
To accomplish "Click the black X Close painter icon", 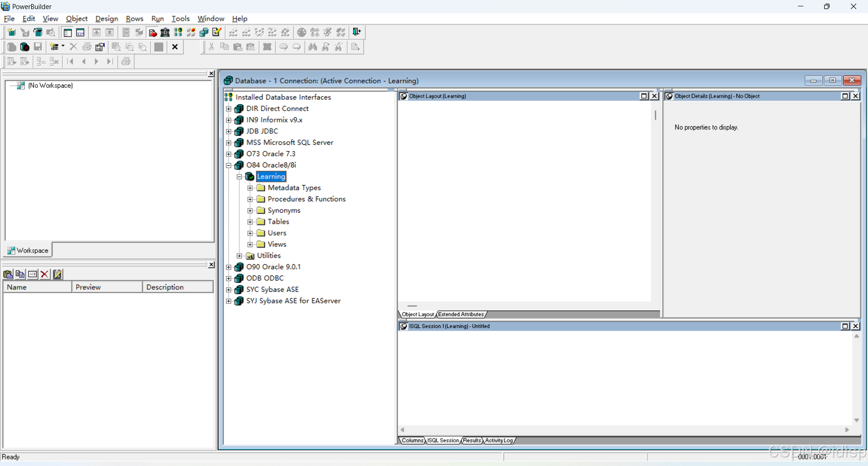I will (175, 47).
